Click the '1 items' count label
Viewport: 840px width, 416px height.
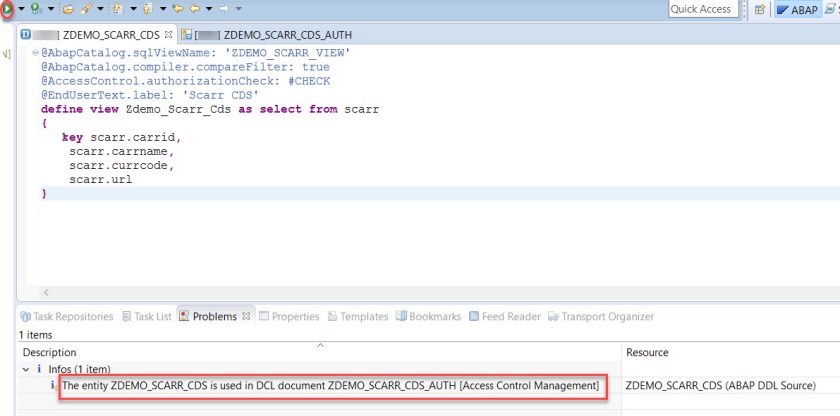click(35, 335)
